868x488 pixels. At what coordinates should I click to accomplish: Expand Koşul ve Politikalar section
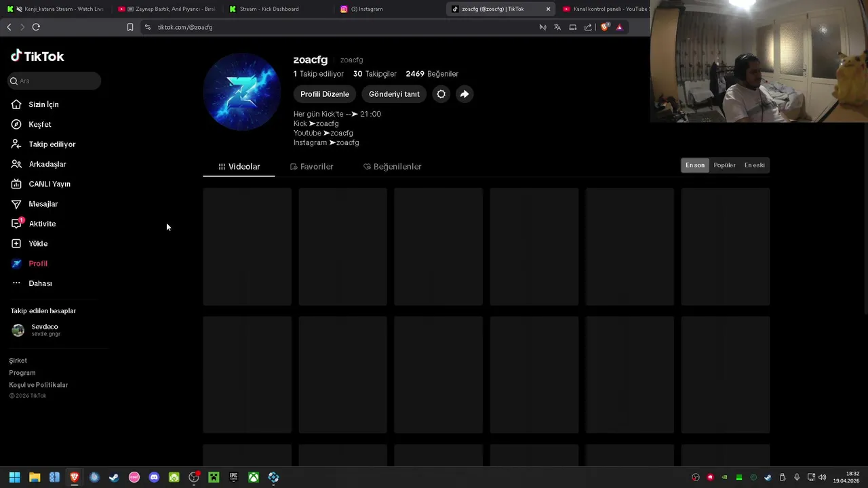[x=39, y=385]
